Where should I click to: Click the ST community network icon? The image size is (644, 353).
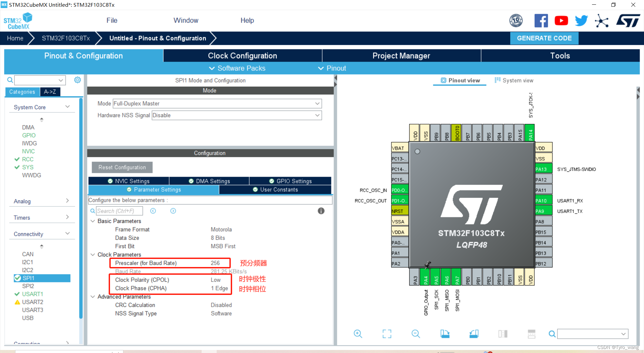(601, 21)
